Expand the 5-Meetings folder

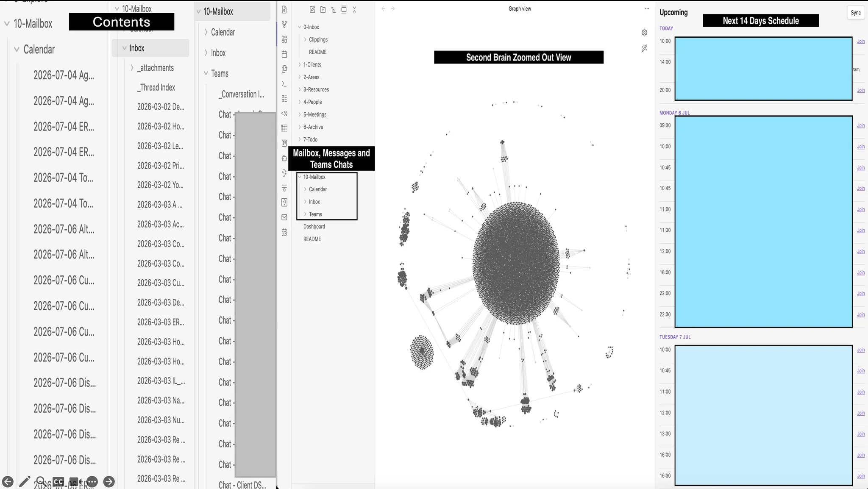[314, 114]
